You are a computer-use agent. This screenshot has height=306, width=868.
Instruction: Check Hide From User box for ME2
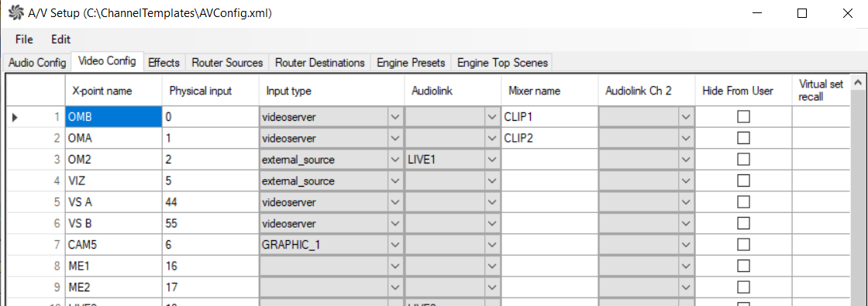tap(743, 287)
